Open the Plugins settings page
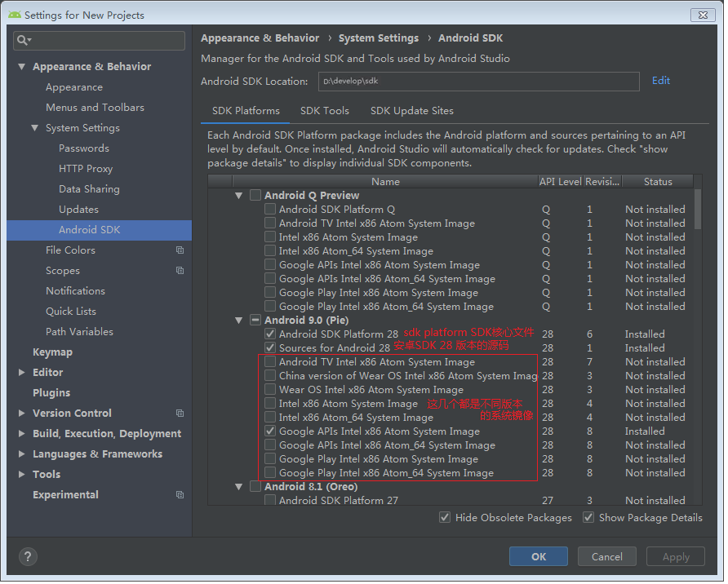Screen dimensions: 728x584 click(x=51, y=394)
